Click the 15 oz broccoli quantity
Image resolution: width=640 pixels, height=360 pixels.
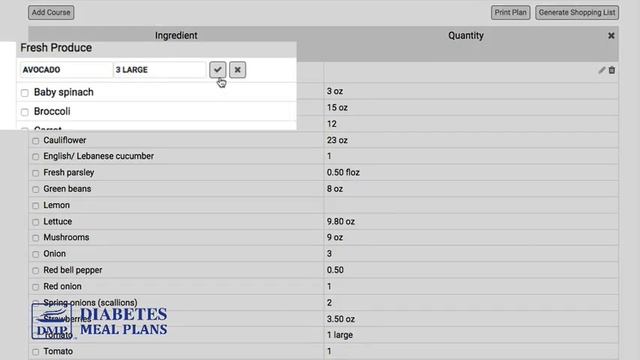(x=337, y=107)
